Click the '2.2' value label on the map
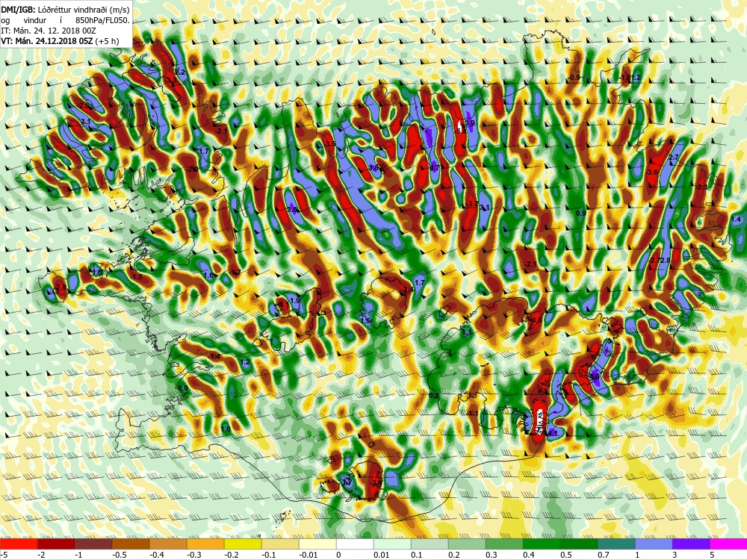 (x=181, y=72)
